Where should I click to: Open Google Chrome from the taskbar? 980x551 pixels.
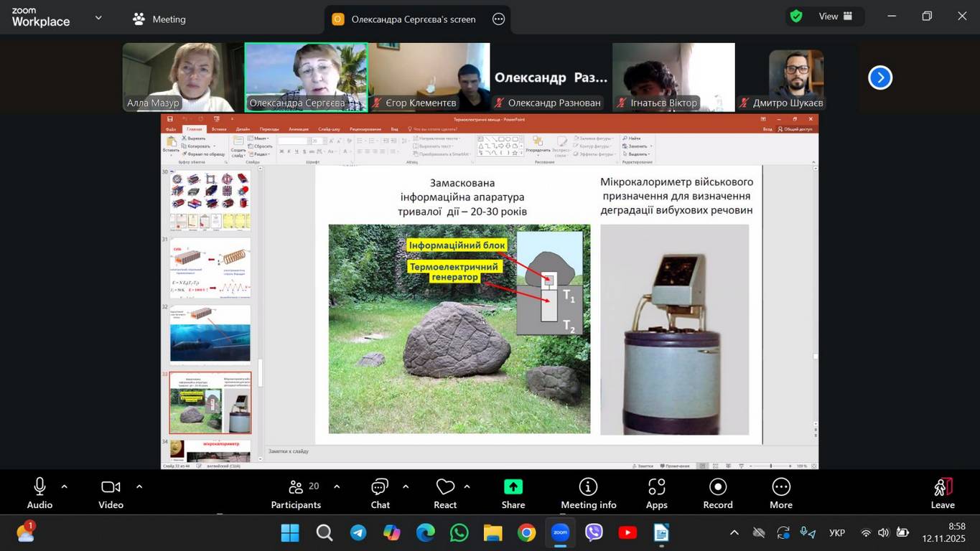tap(526, 533)
